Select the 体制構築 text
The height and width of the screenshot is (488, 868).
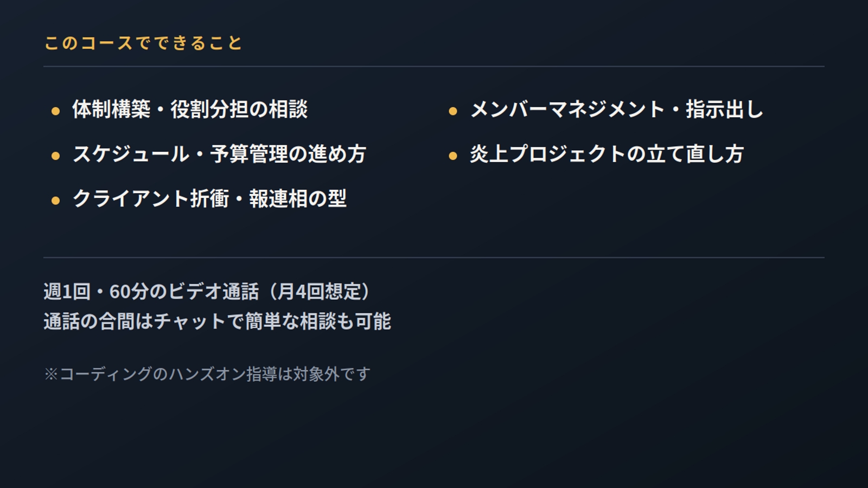coord(111,109)
